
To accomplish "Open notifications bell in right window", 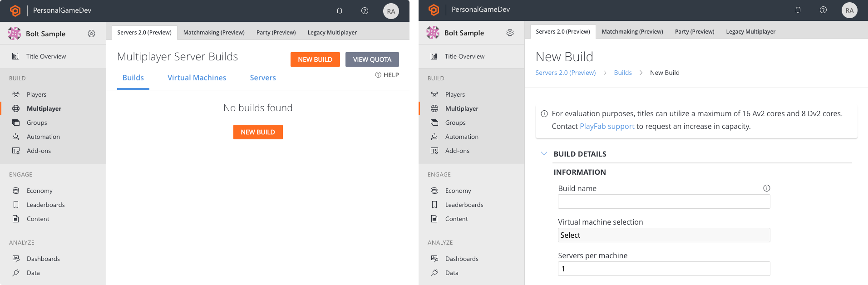I will point(798,10).
